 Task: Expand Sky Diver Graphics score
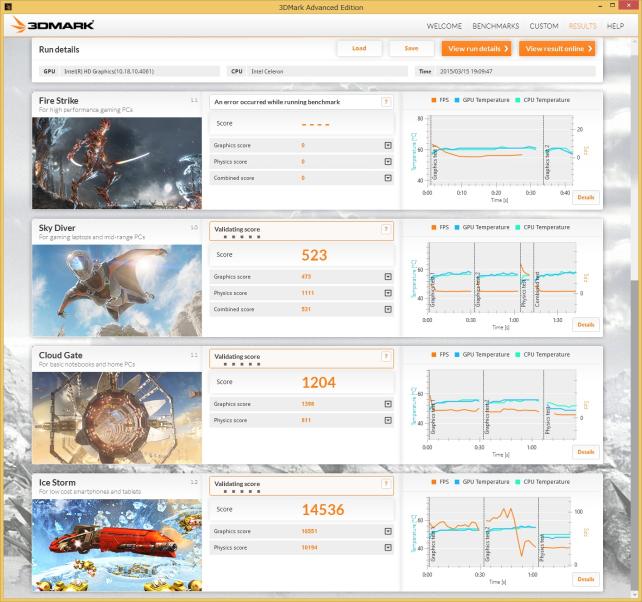tap(388, 277)
